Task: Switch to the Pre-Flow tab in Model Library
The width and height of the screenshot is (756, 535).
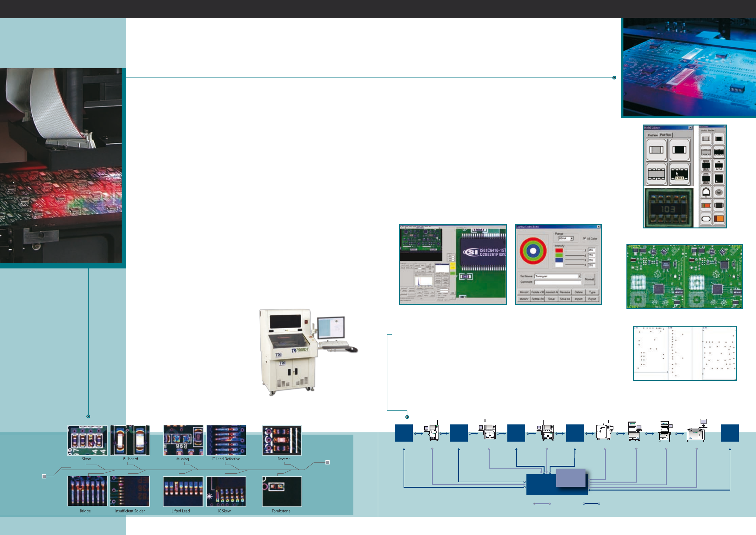Action: click(x=652, y=135)
